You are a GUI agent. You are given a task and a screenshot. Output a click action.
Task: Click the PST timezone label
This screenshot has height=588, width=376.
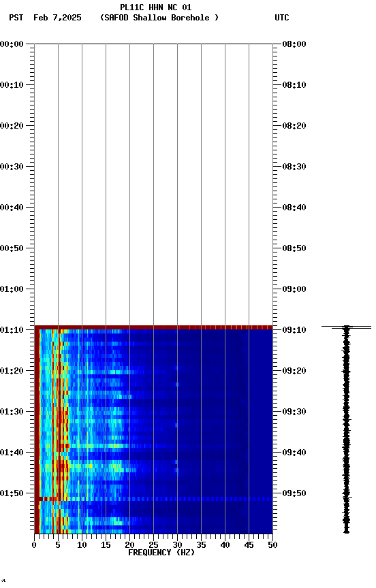tap(16, 18)
